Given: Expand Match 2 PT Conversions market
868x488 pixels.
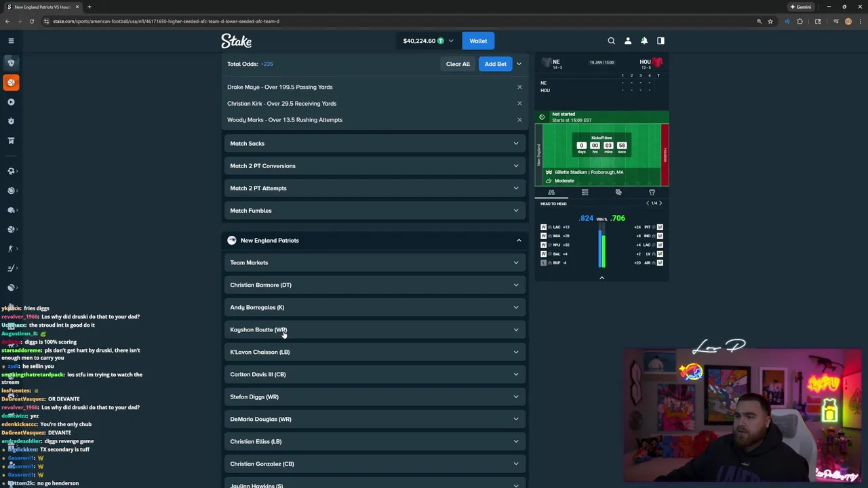Looking at the screenshot, I should tap(375, 165).
